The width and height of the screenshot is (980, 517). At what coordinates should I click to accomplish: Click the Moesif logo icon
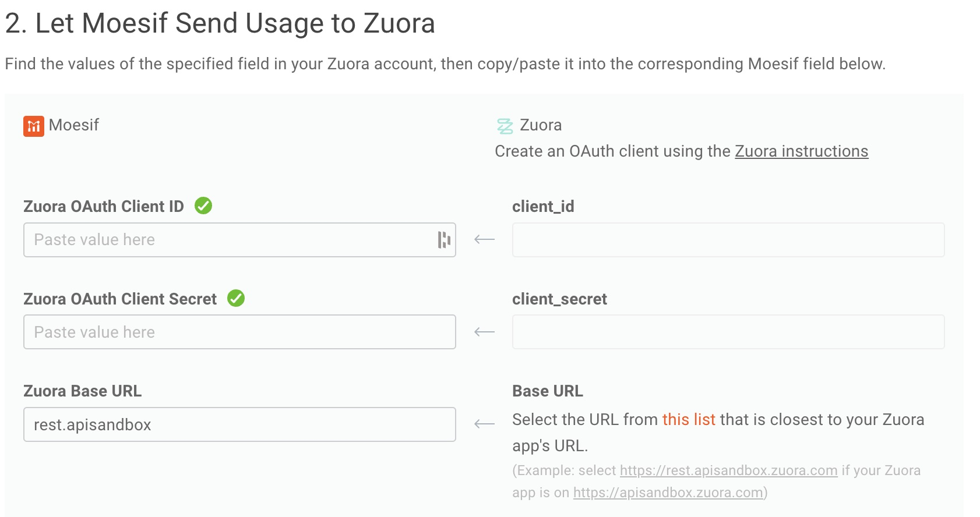[34, 126]
